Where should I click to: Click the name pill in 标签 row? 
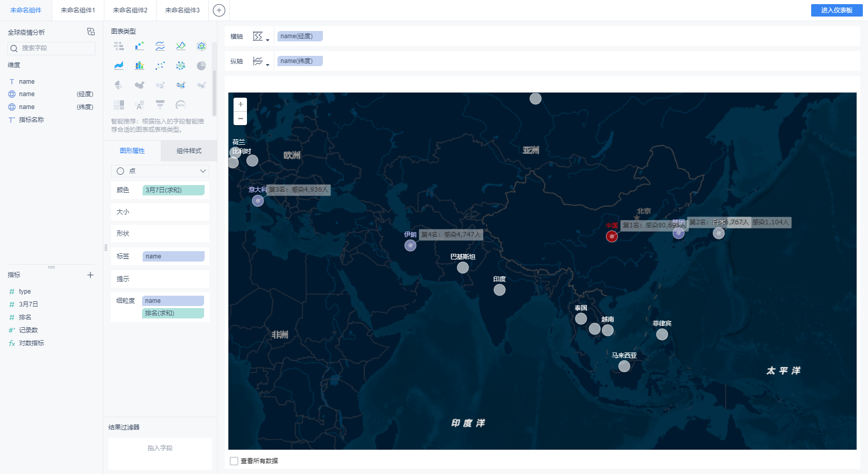174,256
